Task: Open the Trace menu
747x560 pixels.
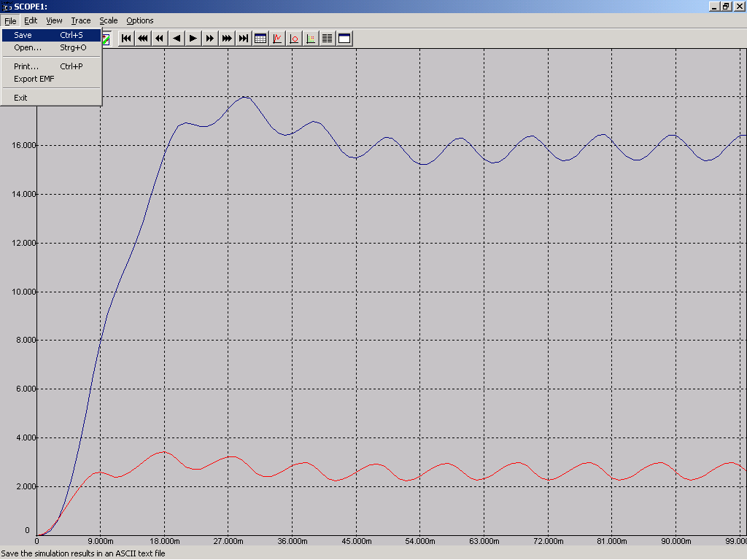Action: coord(80,20)
